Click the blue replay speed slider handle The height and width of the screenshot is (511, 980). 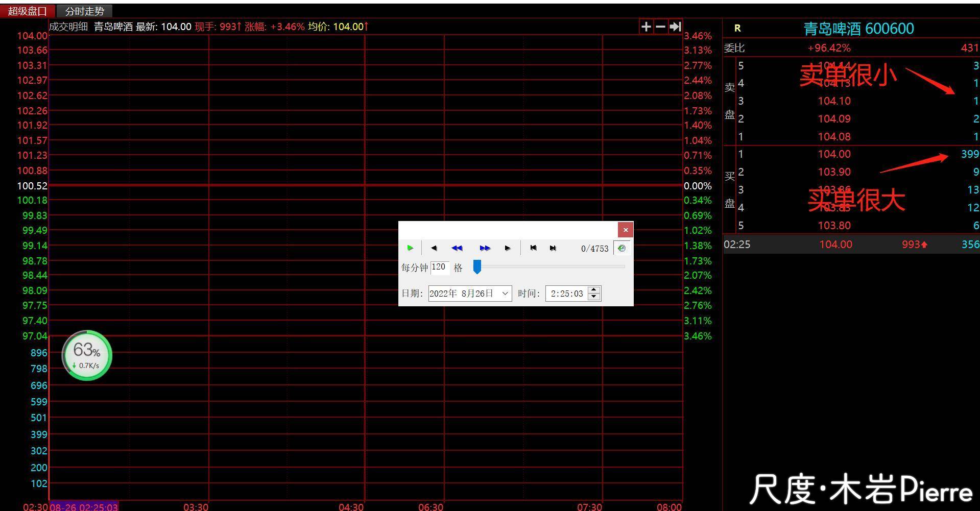click(477, 266)
